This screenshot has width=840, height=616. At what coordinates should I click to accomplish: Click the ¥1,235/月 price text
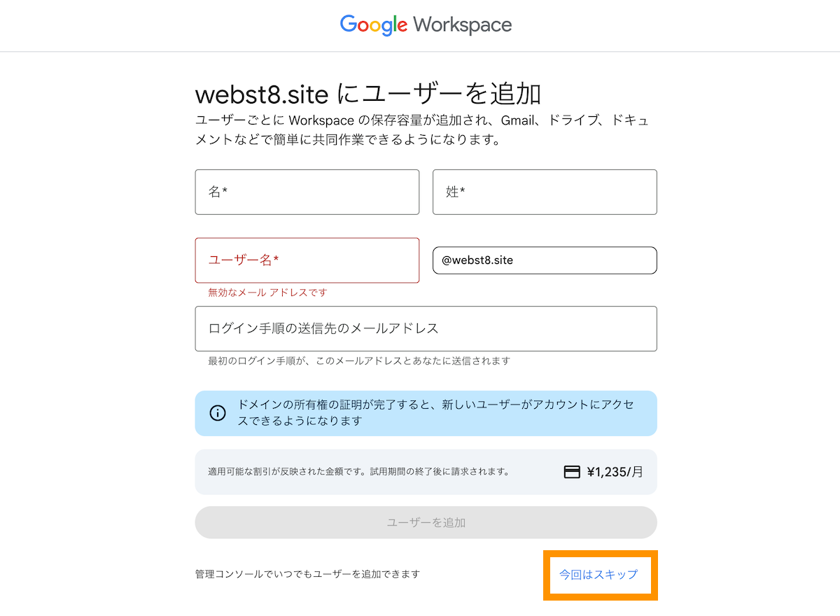[x=615, y=472]
